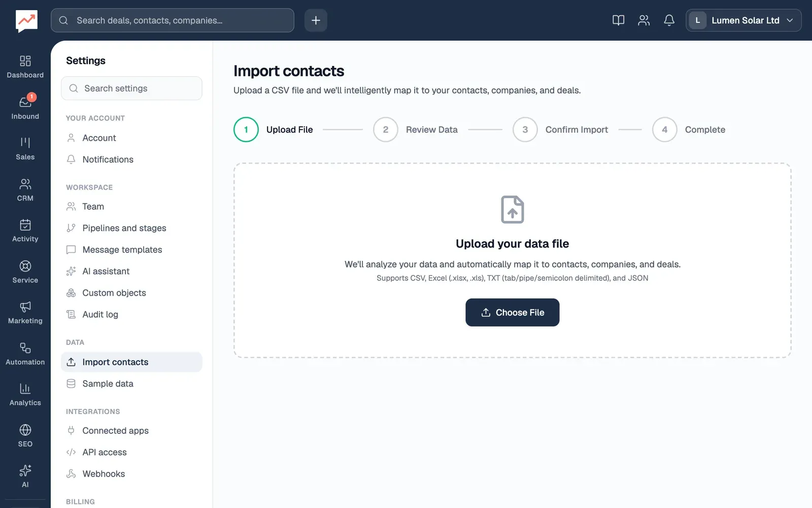The height and width of the screenshot is (508, 812).
Task: Click step 3 Confirm Import circle
Action: [525, 130]
